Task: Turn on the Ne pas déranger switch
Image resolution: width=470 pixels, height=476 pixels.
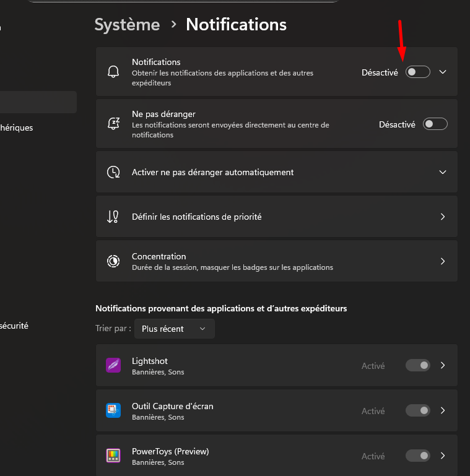Action: [x=435, y=124]
